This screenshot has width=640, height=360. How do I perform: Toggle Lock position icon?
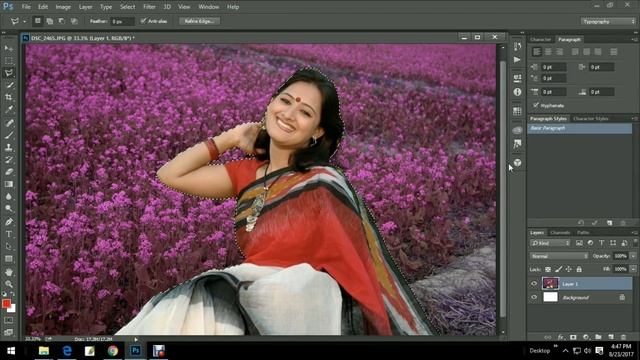[x=569, y=269]
